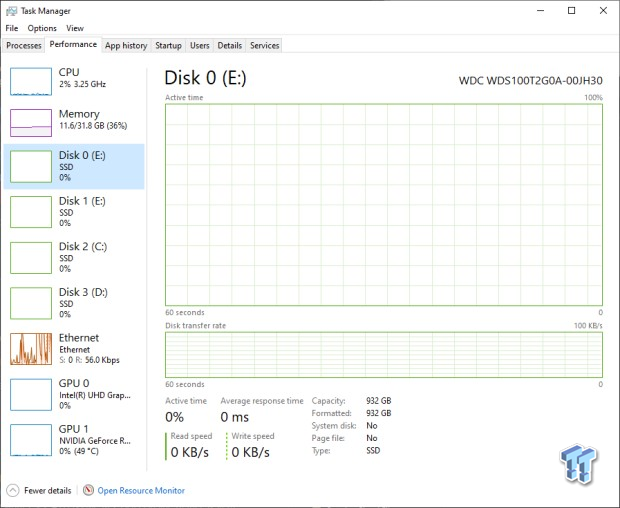Click the 'Disk 2 (C:)' label

pyautogui.click(x=83, y=247)
